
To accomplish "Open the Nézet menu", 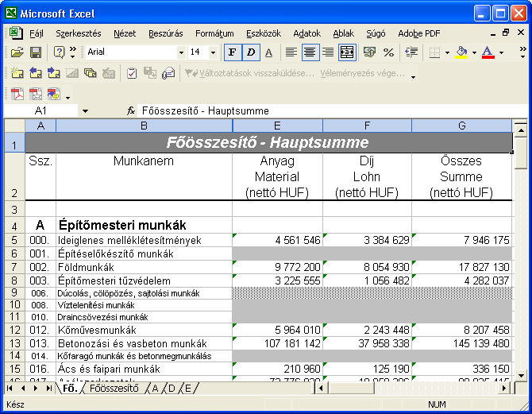I will [x=125, y=33].
